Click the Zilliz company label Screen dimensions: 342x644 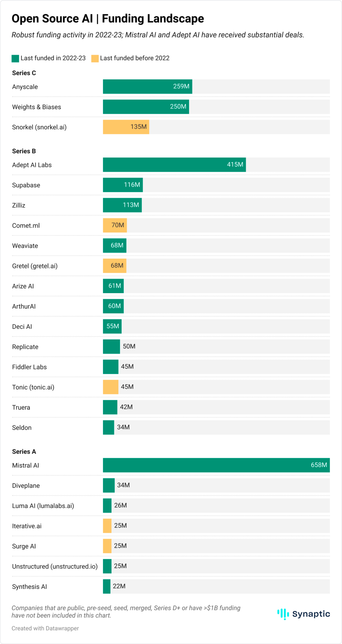point(19,205)
